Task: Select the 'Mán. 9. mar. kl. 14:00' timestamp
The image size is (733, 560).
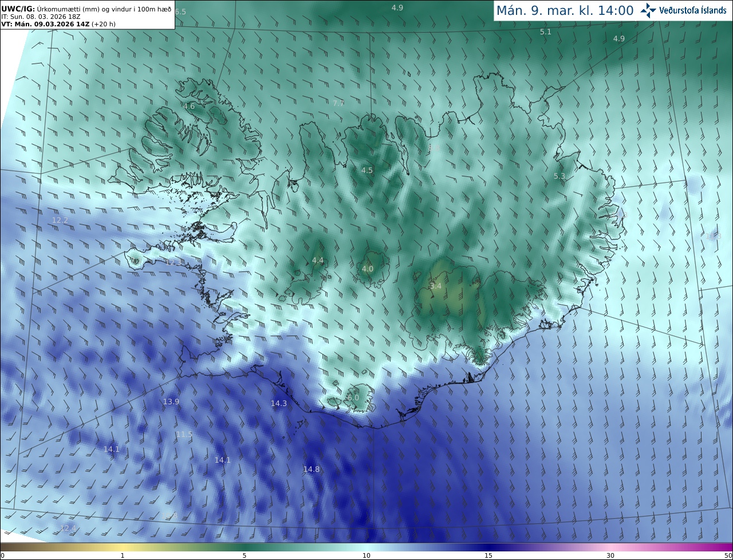Action: (565, 10)
